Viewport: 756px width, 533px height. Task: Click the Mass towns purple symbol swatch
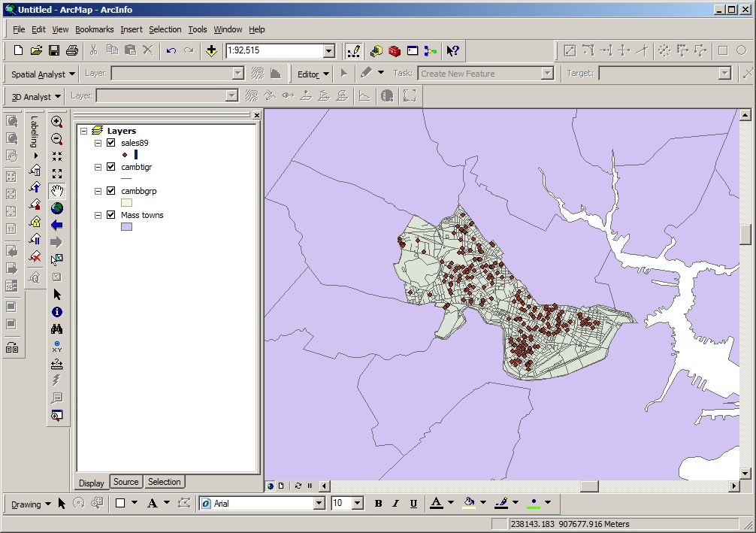click(126, 226)
